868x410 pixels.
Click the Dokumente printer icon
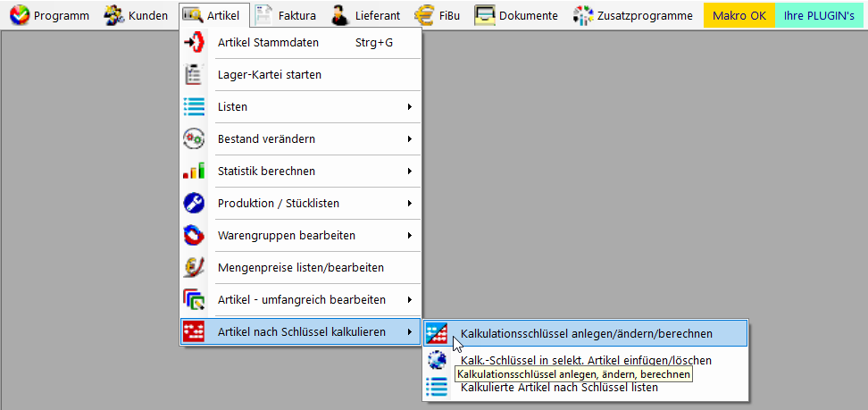pyautogui.click(x=485, y=15)
